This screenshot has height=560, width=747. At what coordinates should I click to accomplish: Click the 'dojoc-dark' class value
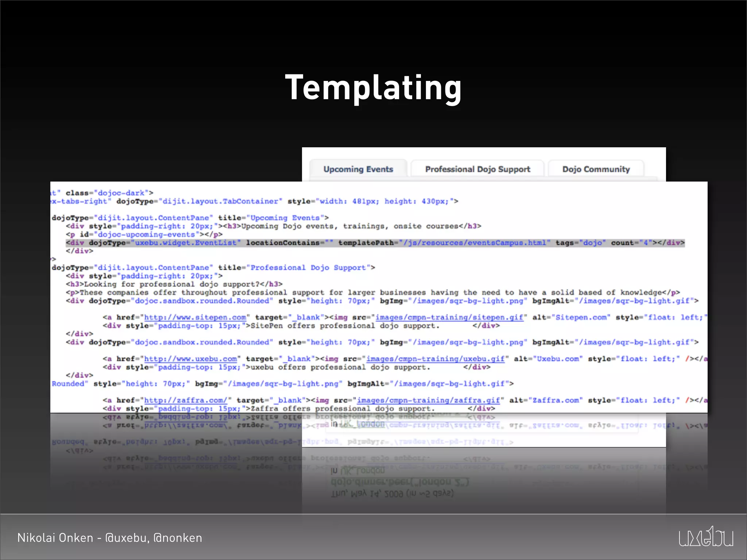pos(121,193)
